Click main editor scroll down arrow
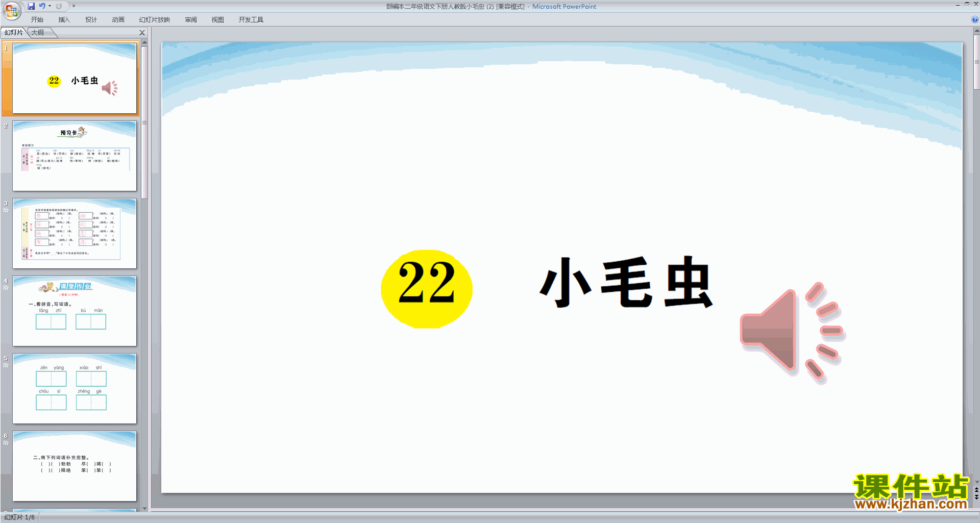Image resolution: width=980 pixels, height=523 pixels. click(x=976, y=482)
